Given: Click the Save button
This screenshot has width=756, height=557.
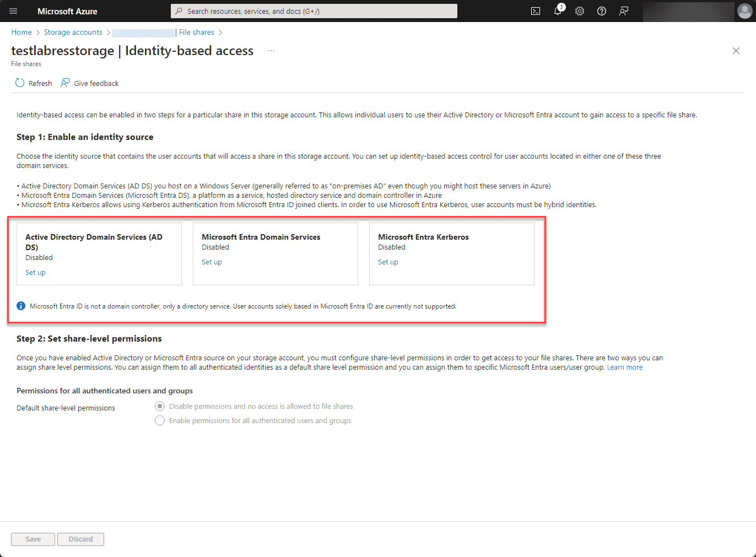Looking at the screenshot, I should tap(33, 539).
